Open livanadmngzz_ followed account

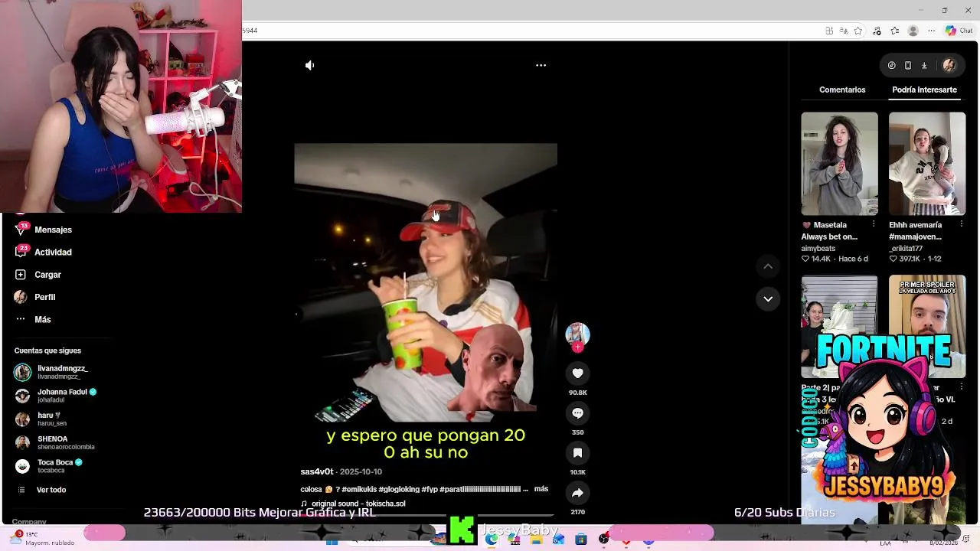[x=61, y=372]
